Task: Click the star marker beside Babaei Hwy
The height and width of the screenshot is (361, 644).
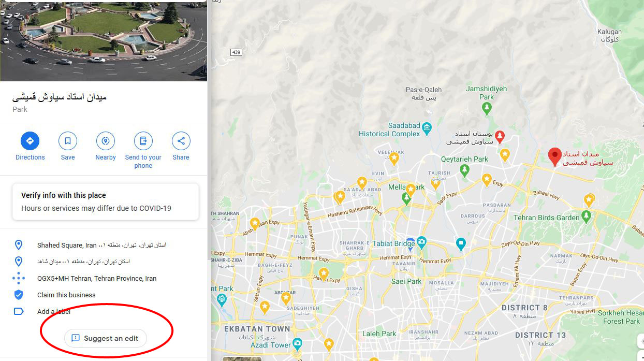Action: point(589,200)
